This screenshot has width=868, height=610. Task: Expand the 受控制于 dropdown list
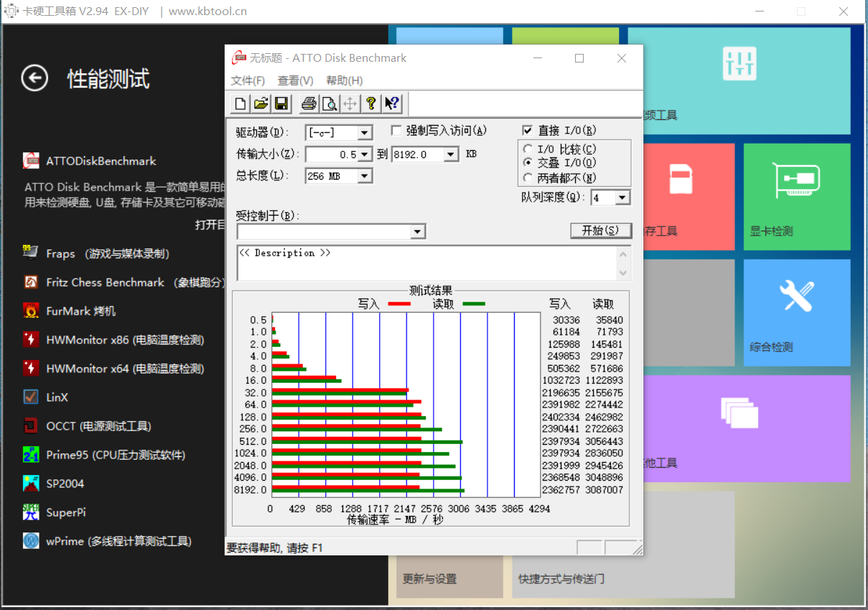click(x=418, y=231)
